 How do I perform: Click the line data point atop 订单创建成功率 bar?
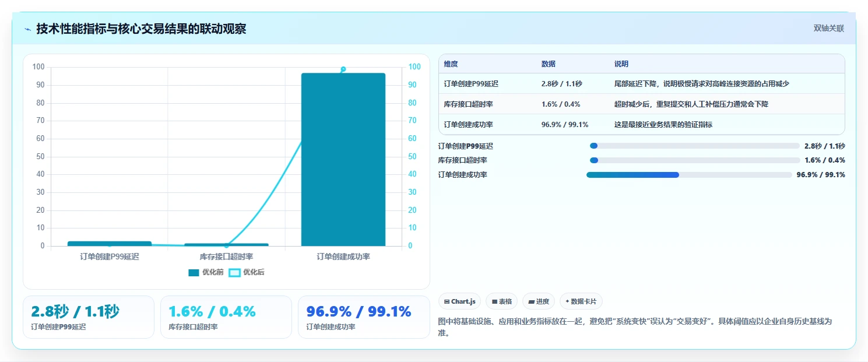[343, 69]
